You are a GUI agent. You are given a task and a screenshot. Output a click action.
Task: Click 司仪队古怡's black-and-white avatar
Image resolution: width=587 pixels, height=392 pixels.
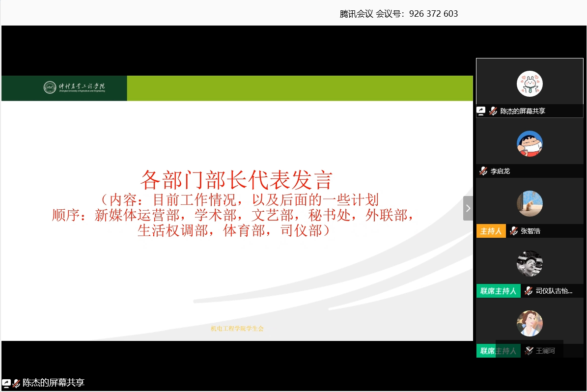coord(530,263)
